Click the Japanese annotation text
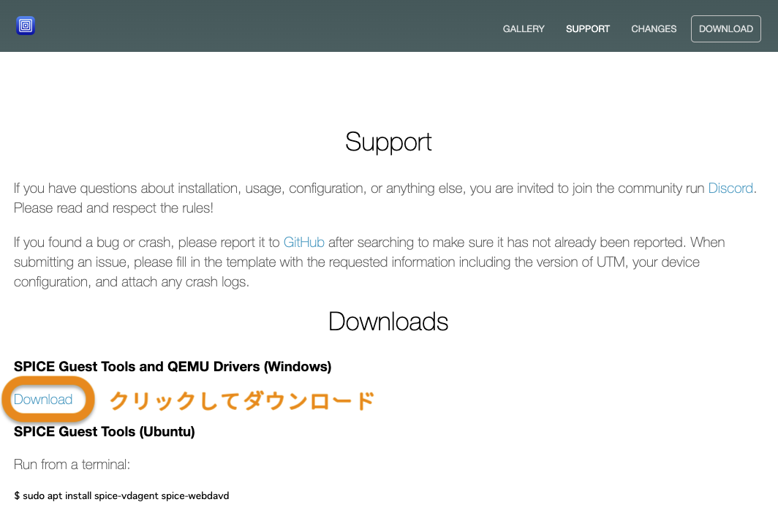 click(x=243, y=400)
